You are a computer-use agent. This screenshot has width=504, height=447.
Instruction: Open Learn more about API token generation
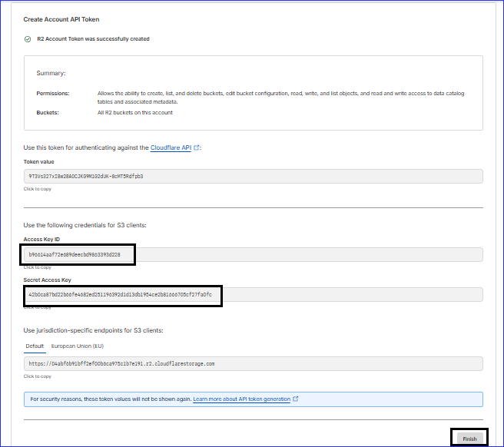(x=241, y=399)
